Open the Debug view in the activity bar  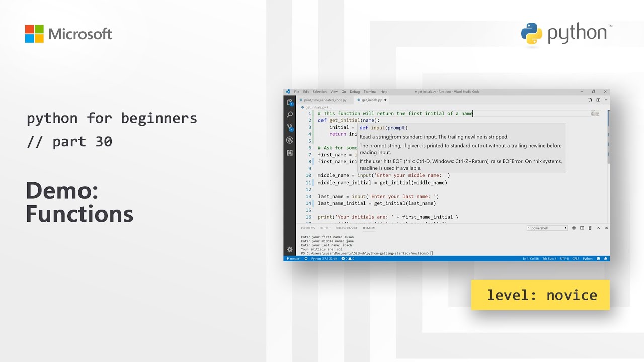[290, 140]
